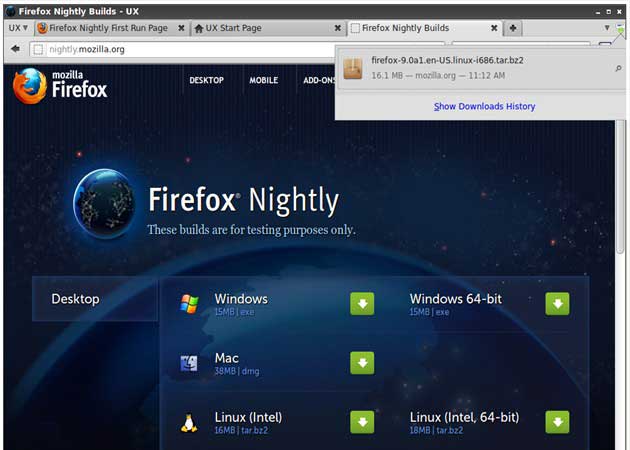Click the Mozilla Firefox logo
The image size is (630, 450).
[x=60, y=86]
